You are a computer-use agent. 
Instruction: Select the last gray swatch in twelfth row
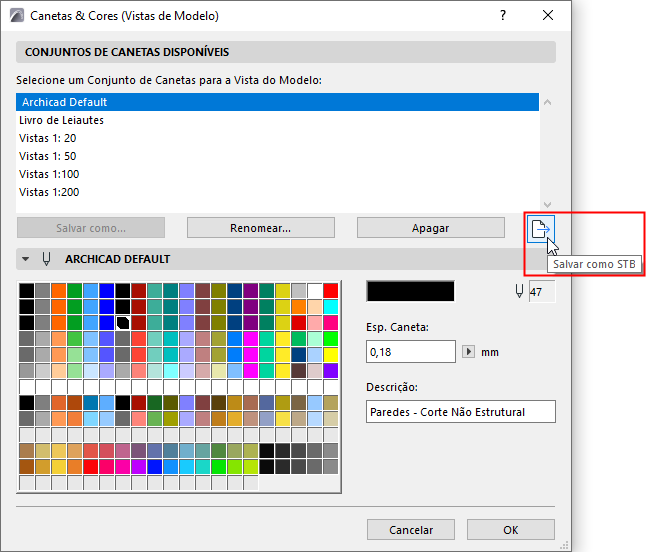click(331, 467)
